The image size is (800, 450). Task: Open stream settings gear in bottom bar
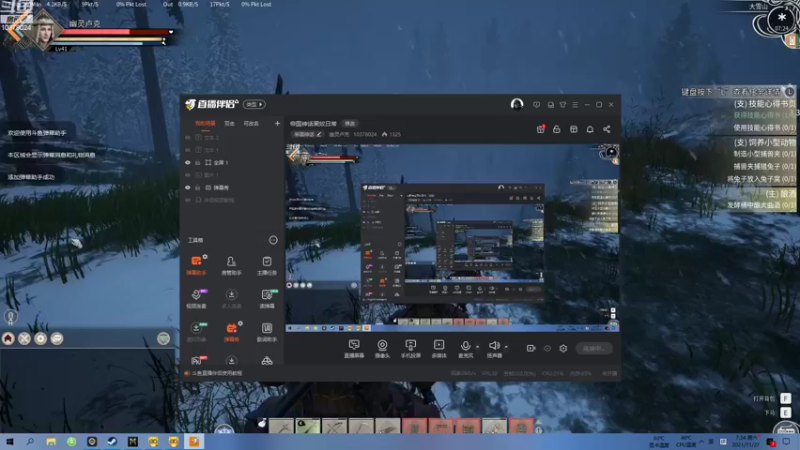[x=563, y=348]
